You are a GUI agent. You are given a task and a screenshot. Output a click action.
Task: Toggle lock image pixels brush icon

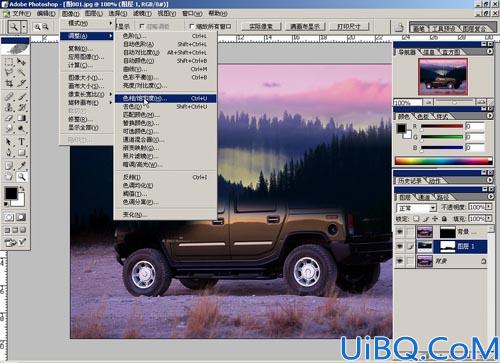coord(426,219)
